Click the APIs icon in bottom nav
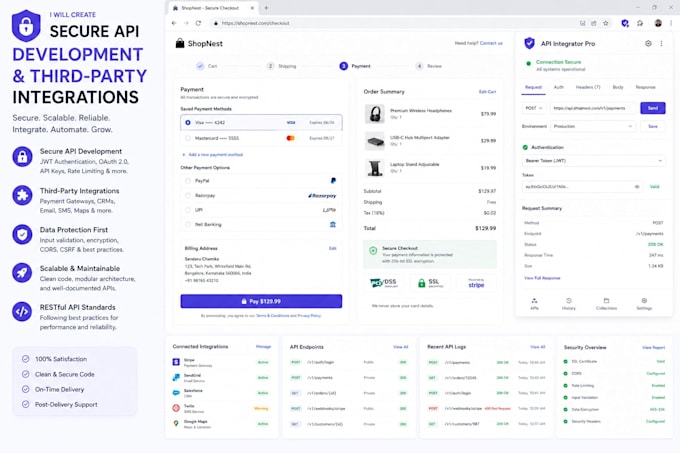Viewport: 680px width, 453px height. pos(534,303)
